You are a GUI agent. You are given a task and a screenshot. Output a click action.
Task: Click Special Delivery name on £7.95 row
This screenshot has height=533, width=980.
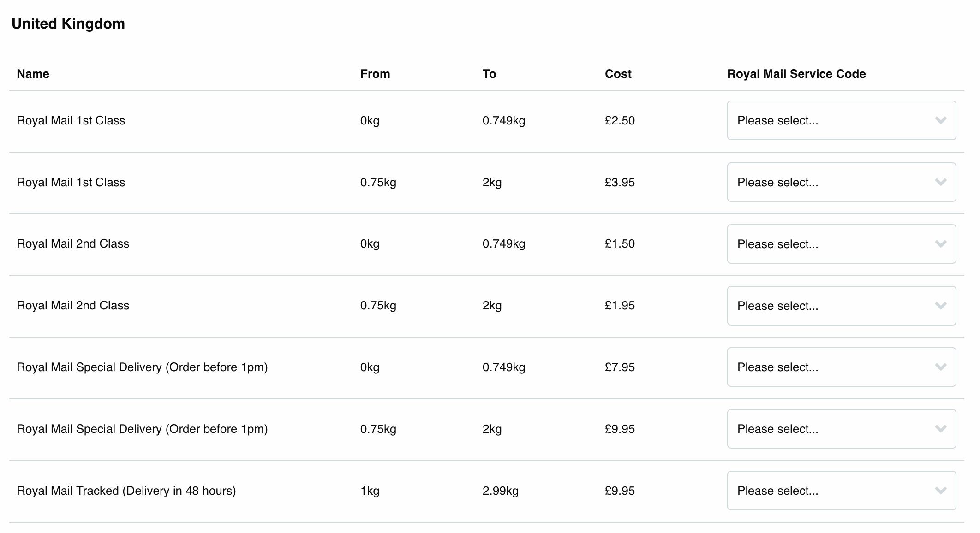(x=142, y=367)
